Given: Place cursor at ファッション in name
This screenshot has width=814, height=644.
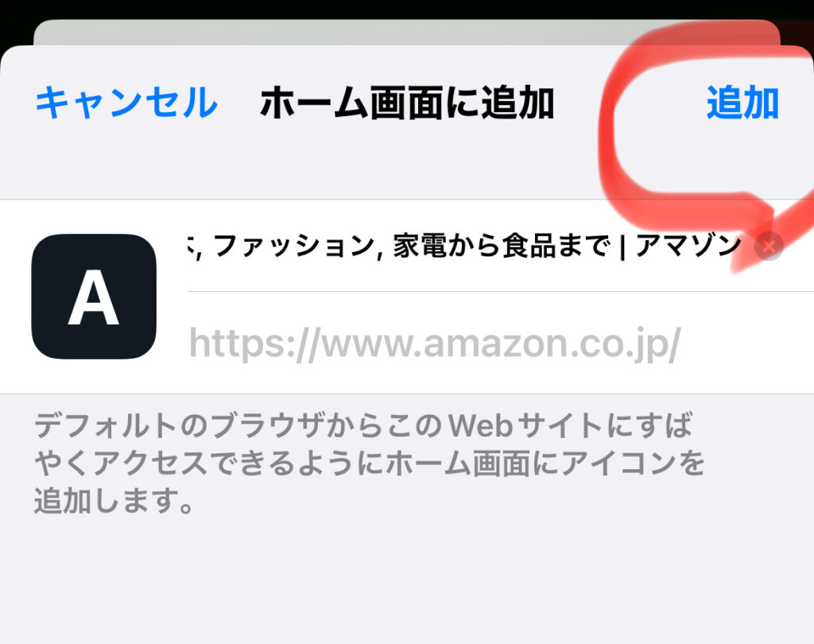Looking at the screenshot, I should tap(294, 246).
